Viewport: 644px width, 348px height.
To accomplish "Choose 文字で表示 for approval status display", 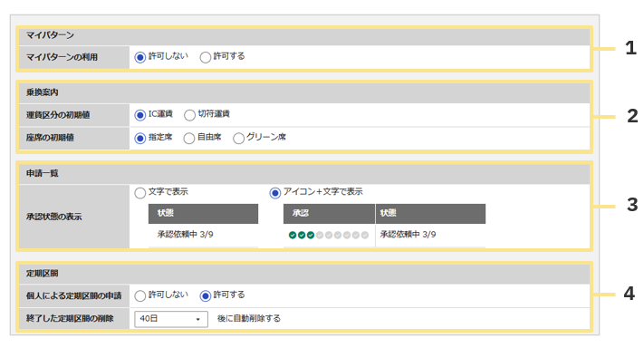I will [x=140, y=193].
